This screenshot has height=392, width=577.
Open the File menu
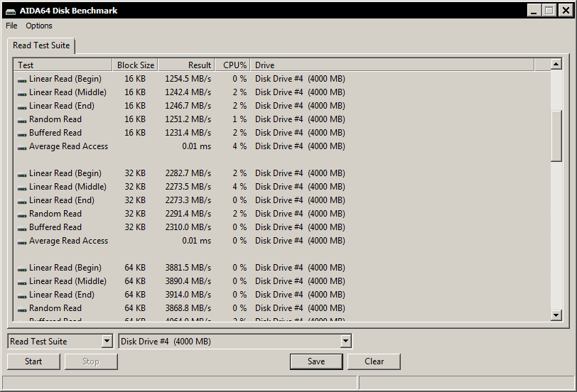coord(11,26)
